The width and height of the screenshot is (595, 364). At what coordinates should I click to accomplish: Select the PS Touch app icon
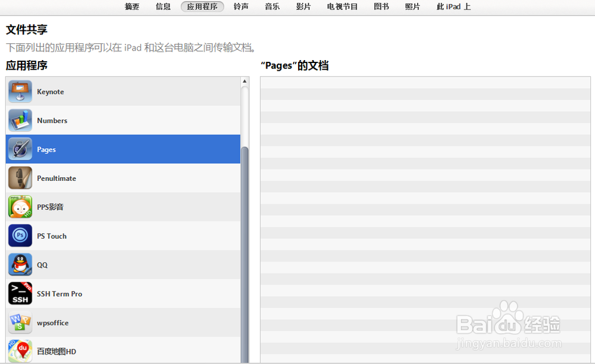coord(20,236)
